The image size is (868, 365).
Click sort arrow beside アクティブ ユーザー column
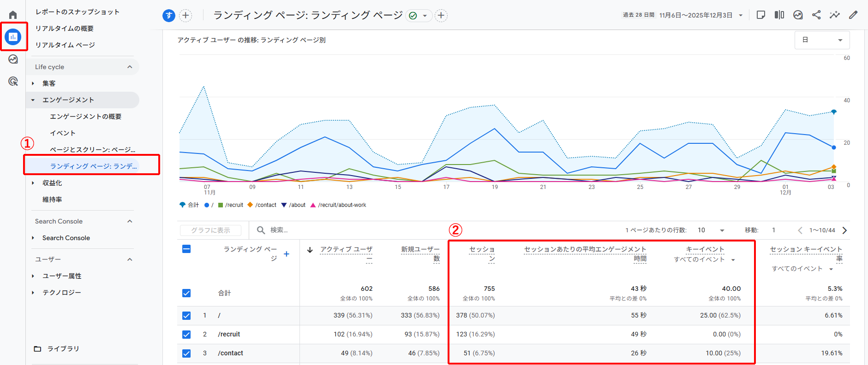click(310, 250)
